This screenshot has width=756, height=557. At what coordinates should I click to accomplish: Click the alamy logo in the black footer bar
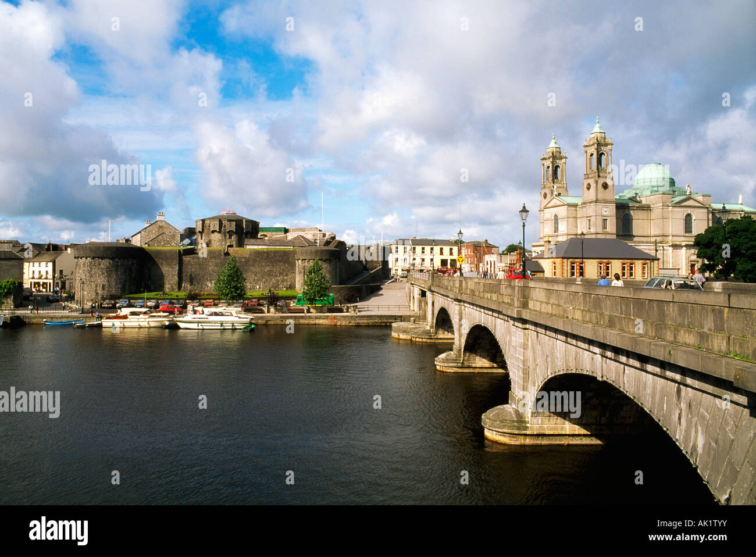[x=59, y=530]
